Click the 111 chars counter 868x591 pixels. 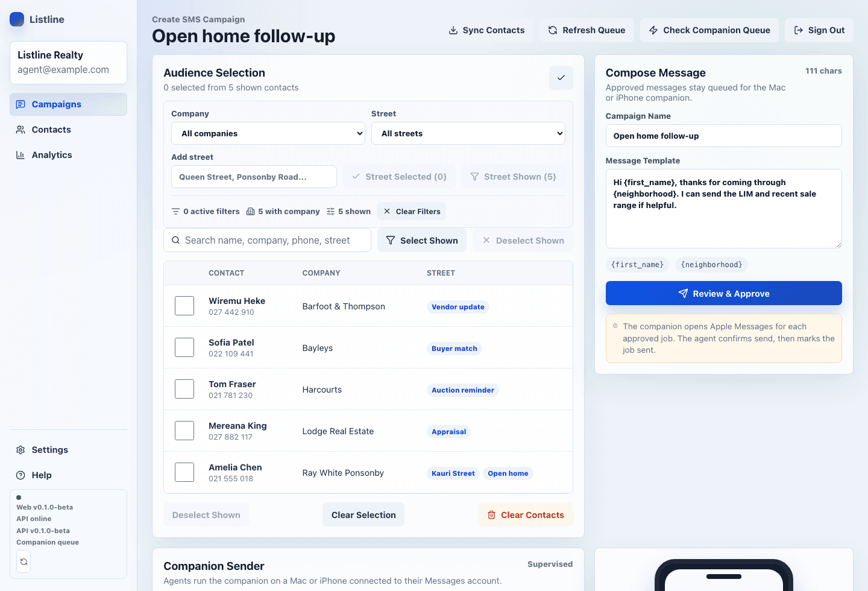[823, 71]
